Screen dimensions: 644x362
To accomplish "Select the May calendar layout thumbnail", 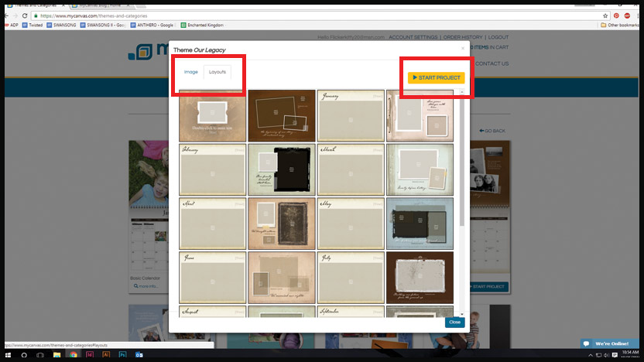I will (x=351, y=224).
